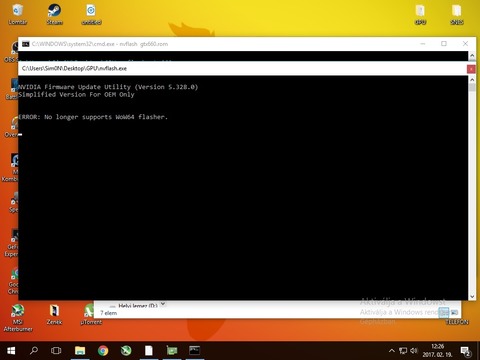The width and height of the screenshot is (480, 360).
Task: Open the untitled file on desktop
Action: [x=91, y=14]
